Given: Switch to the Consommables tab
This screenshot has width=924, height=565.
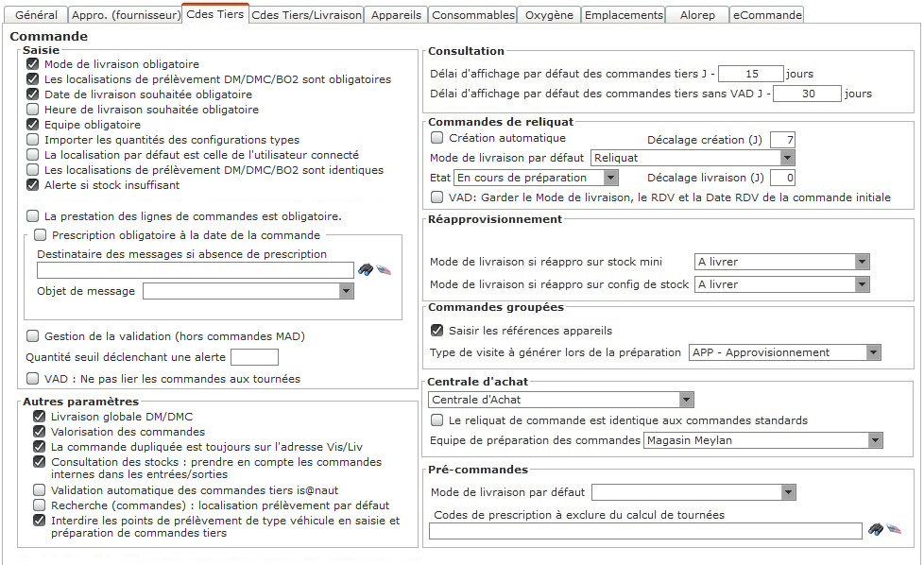Looking at the screenshot, I should 472,15.
